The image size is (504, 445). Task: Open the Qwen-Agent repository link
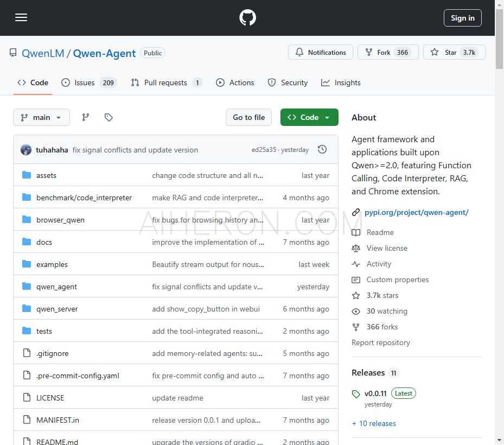(104, 53)
